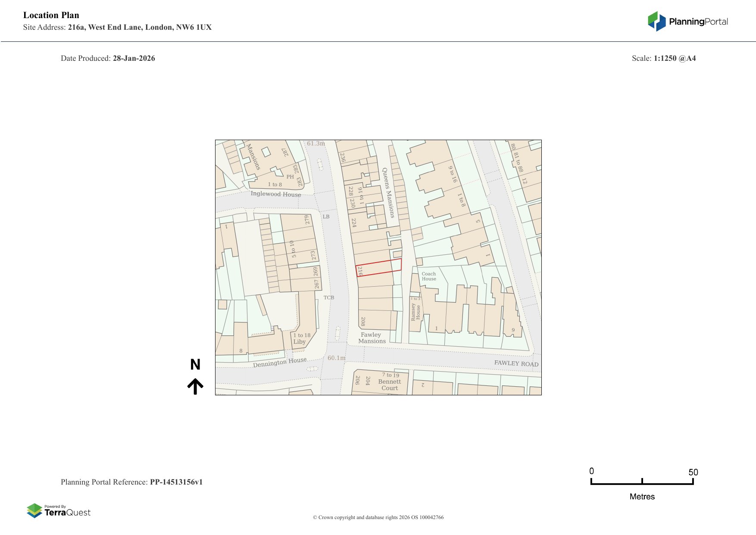Click the FAWLEY ROAD street label

point(516,363)
